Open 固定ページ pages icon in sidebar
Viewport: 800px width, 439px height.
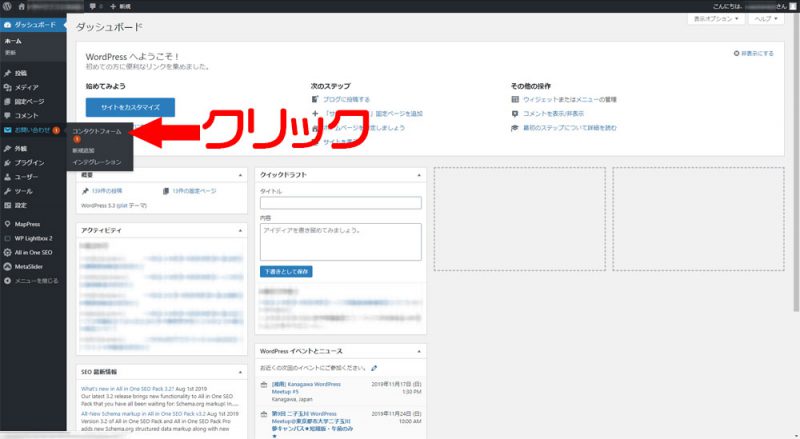[x=7, y=102]
